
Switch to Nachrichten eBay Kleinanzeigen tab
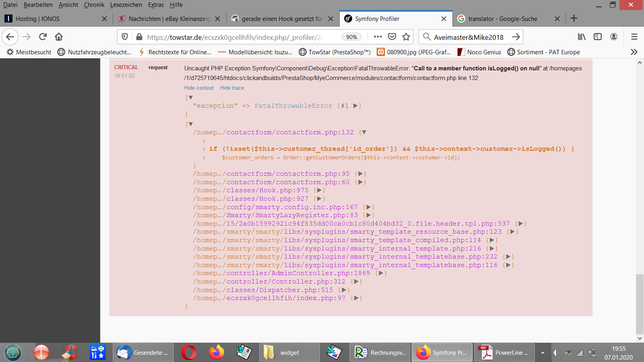(x=169, y=19)
